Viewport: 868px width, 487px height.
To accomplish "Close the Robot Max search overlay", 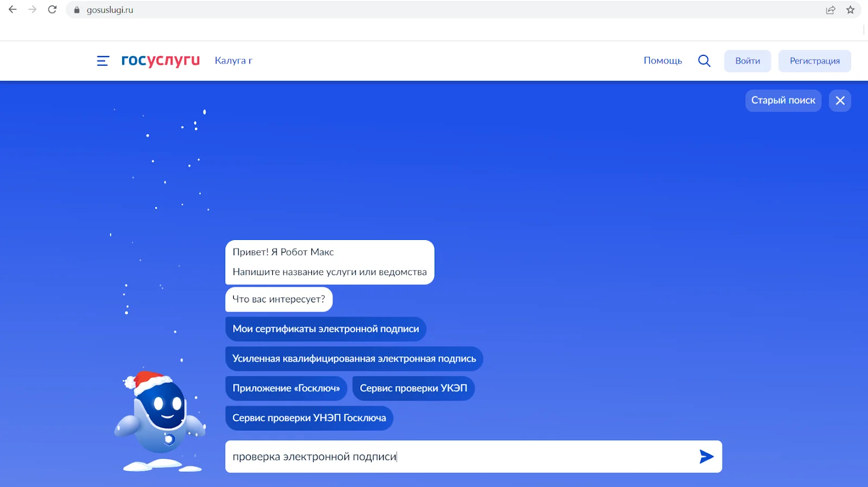I will (x=840, y=100).
